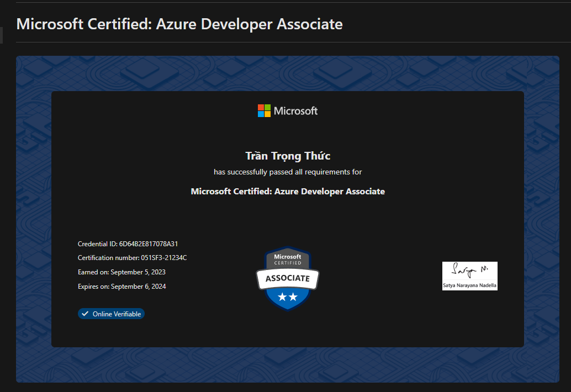Click 'has successfully passed all requirements for'

[x=288, y=172]
